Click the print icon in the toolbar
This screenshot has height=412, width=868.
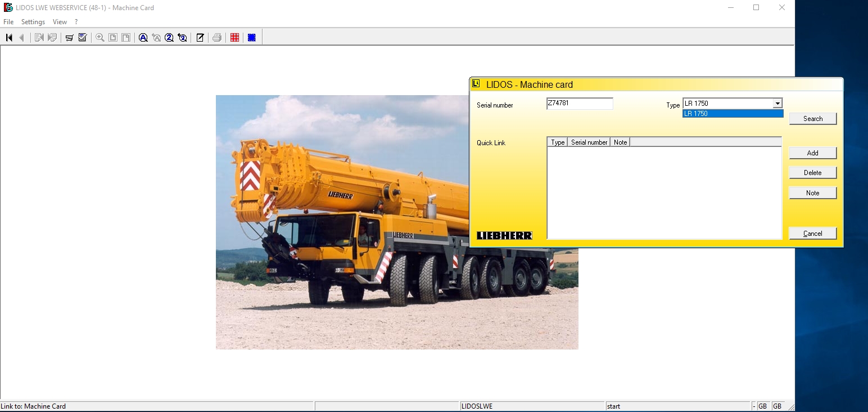pyautogui.click(x=217, y=37)
